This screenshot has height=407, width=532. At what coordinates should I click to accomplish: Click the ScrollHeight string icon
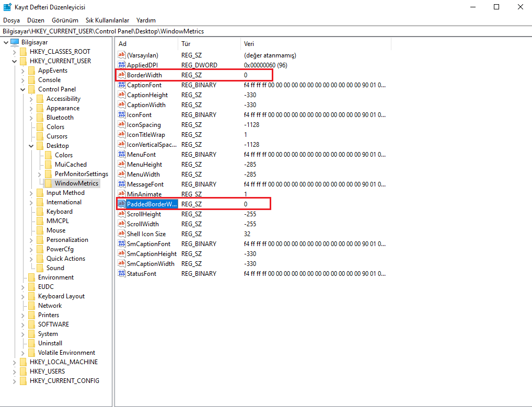(121, 214)
